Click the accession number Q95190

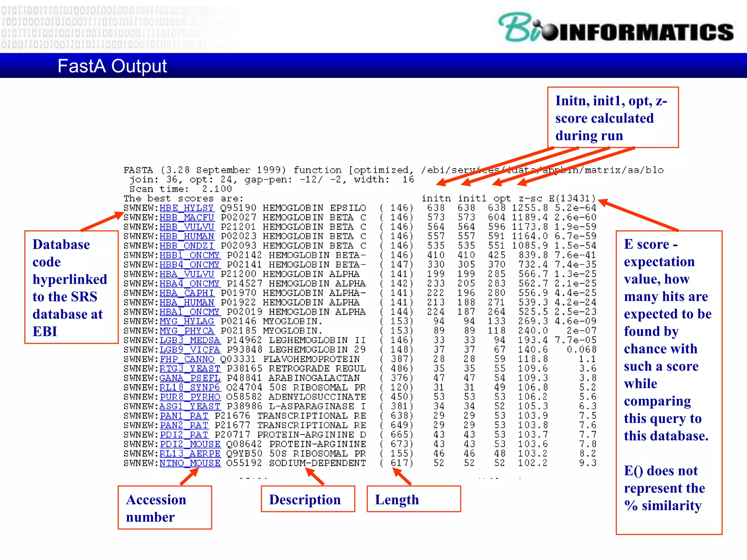(238, 208)
